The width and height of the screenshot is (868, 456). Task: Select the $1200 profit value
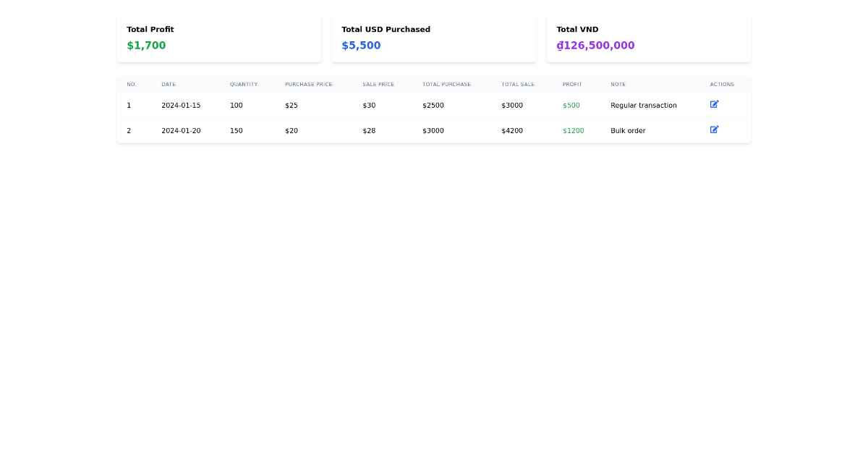point(574,131)
